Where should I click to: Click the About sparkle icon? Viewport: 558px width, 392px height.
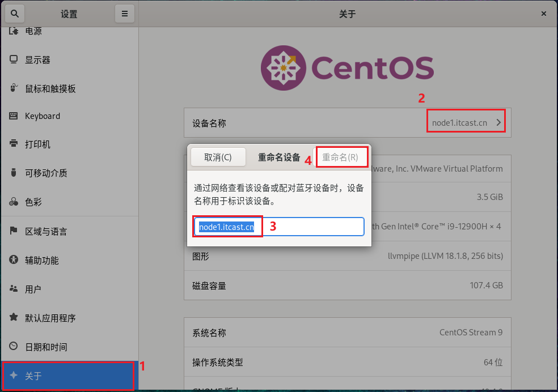coord(14,375)
